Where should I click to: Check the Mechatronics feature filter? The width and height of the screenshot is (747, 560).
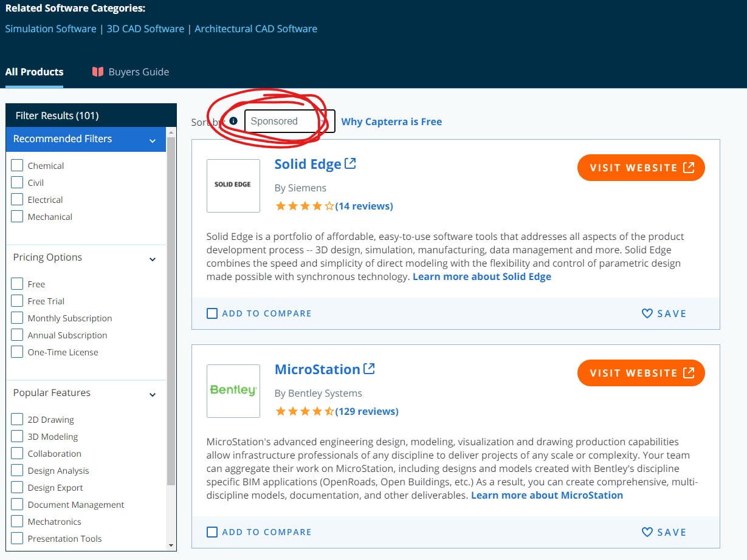17,521
